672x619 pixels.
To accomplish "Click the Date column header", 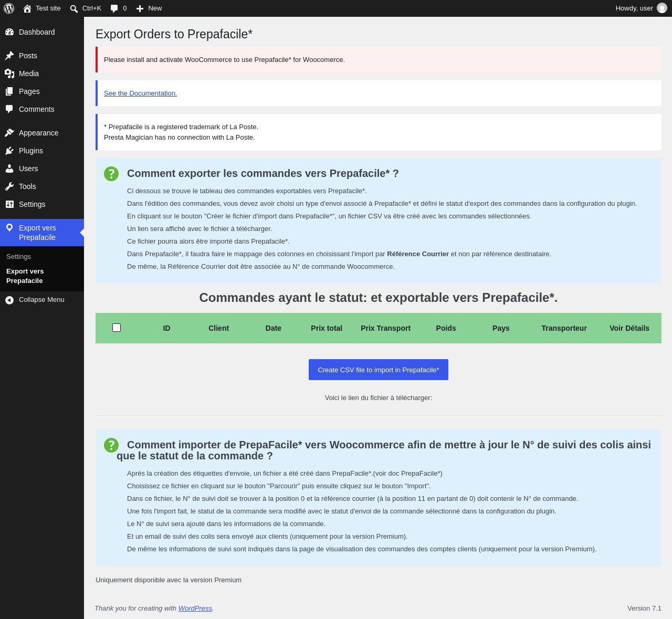I will point(274,328).
